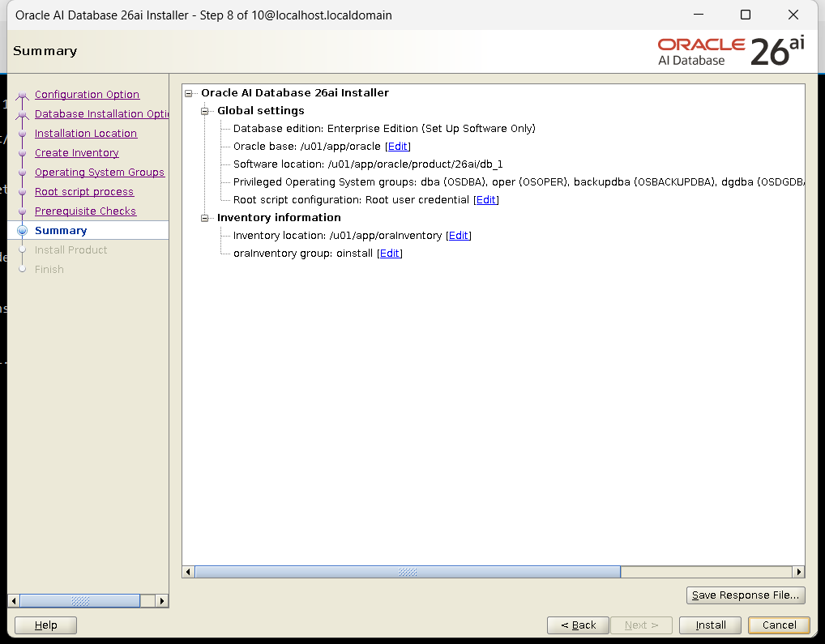Image resolution: width=825 pixels, height=644 pixels.
Task: Open the Help dialog
Action: [x=45, y=625]
